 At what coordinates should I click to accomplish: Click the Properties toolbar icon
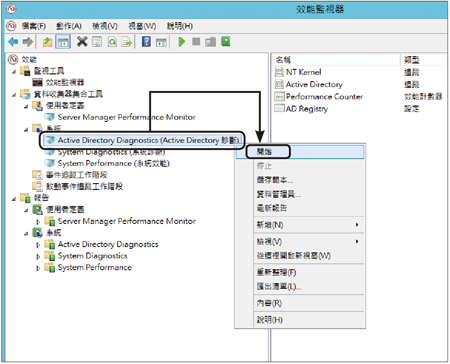point(97,42)
